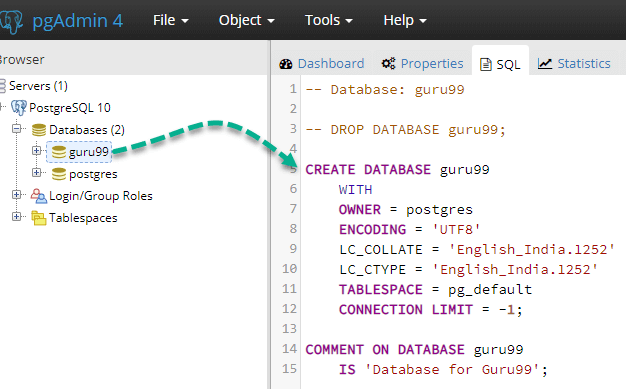Switch to the Properties tab
Viewport: 626px width, 389px height.
click(422, 64)
